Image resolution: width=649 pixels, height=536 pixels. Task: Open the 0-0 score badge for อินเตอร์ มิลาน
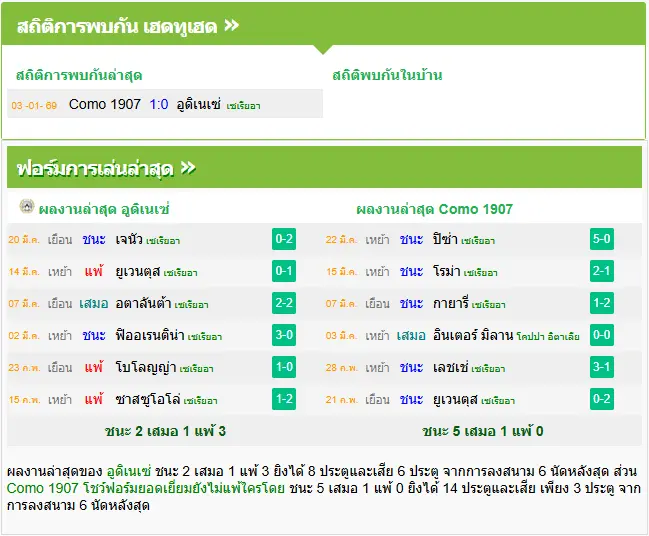point(602,334)
